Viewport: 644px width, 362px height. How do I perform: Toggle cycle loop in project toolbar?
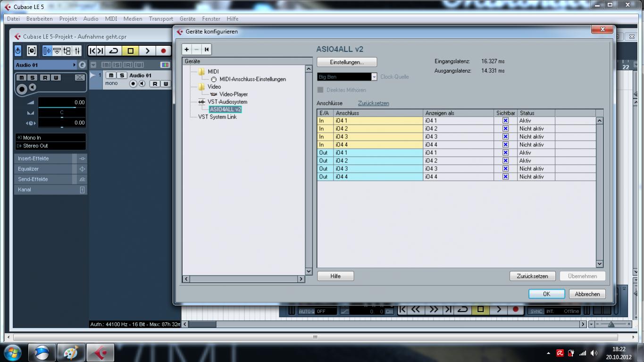tap(113, 51)
